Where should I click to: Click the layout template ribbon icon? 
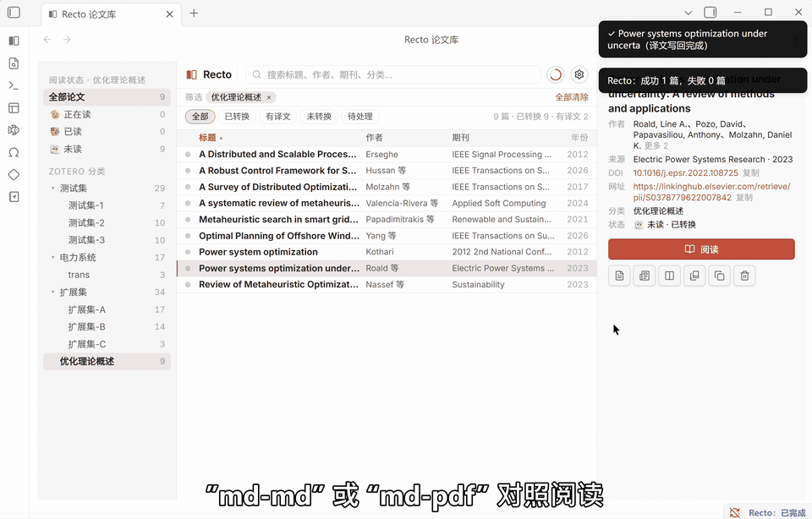coord(14,107)
